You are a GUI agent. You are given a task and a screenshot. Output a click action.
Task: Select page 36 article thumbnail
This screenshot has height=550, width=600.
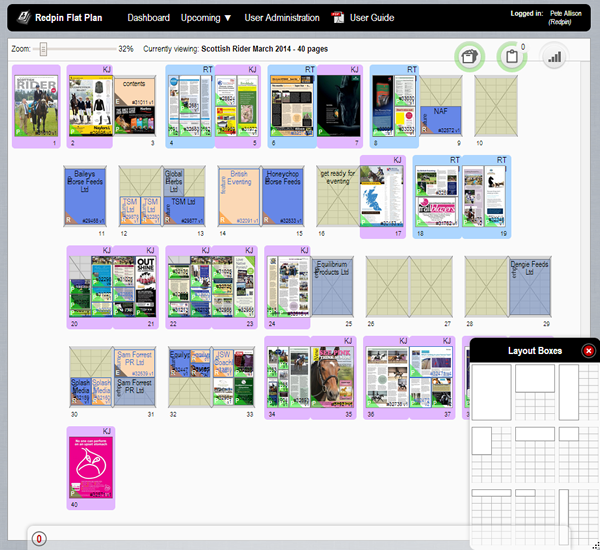(387, 377)
